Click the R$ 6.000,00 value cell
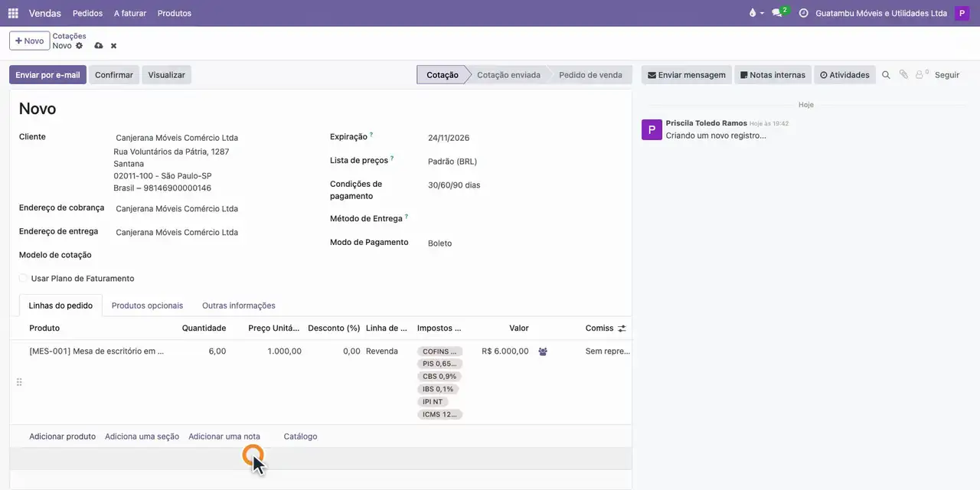The height and width of the screenshot is (490, 980). pyautogui.click(x=505, y=351)
